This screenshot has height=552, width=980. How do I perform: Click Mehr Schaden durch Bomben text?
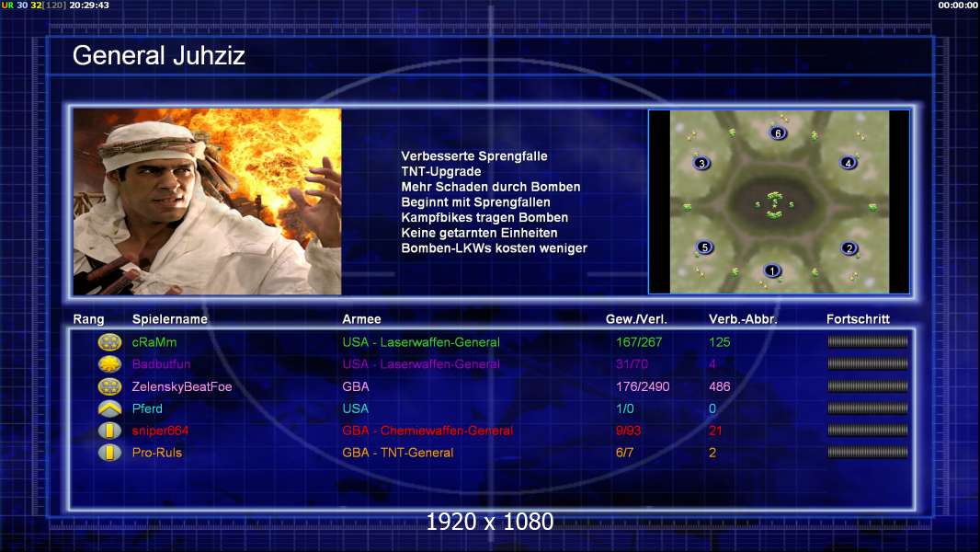(491, 187)
